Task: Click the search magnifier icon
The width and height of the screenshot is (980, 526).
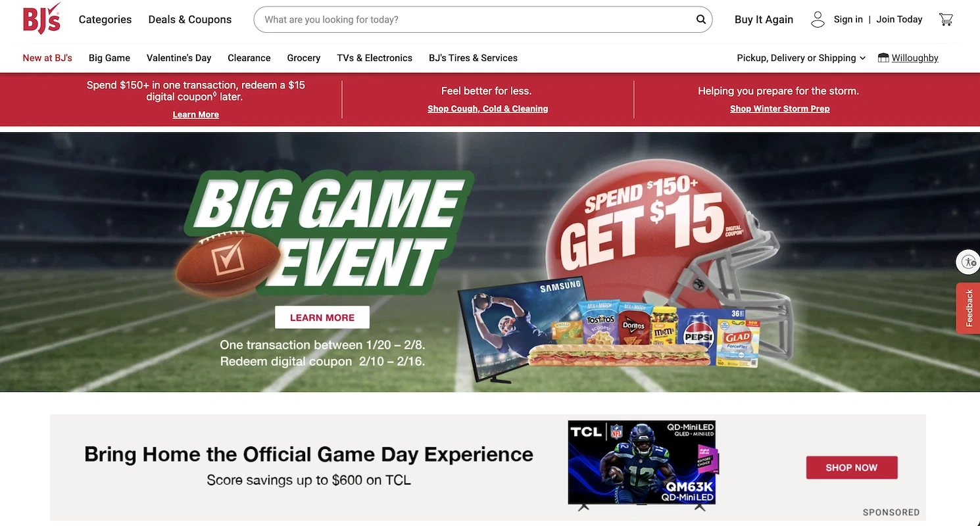Action: coord(701,20)
